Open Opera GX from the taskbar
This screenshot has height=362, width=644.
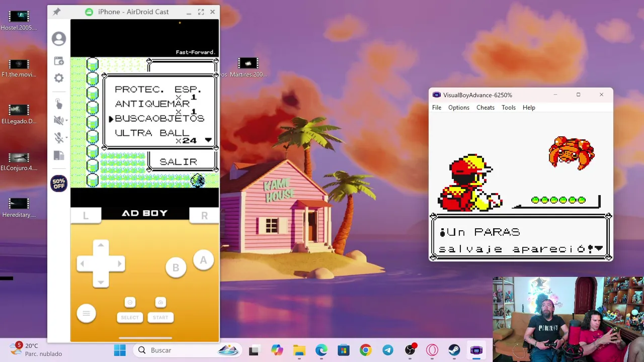click(x=432, y=350)
